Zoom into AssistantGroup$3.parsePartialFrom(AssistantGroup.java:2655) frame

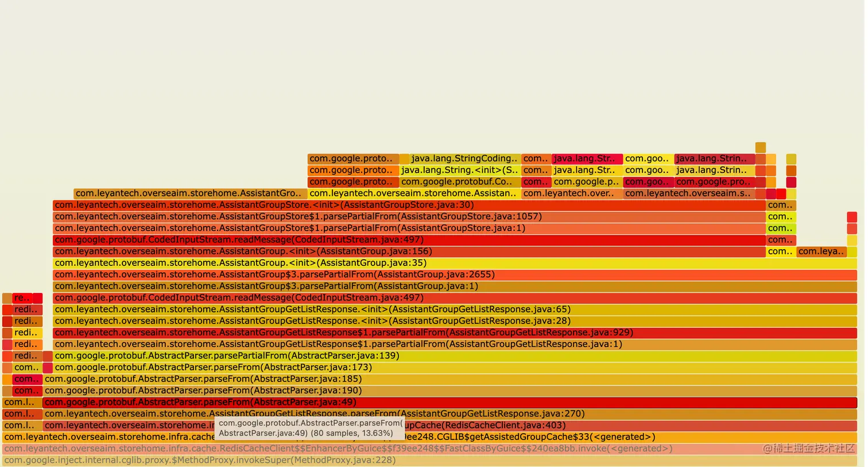[455, 275]
